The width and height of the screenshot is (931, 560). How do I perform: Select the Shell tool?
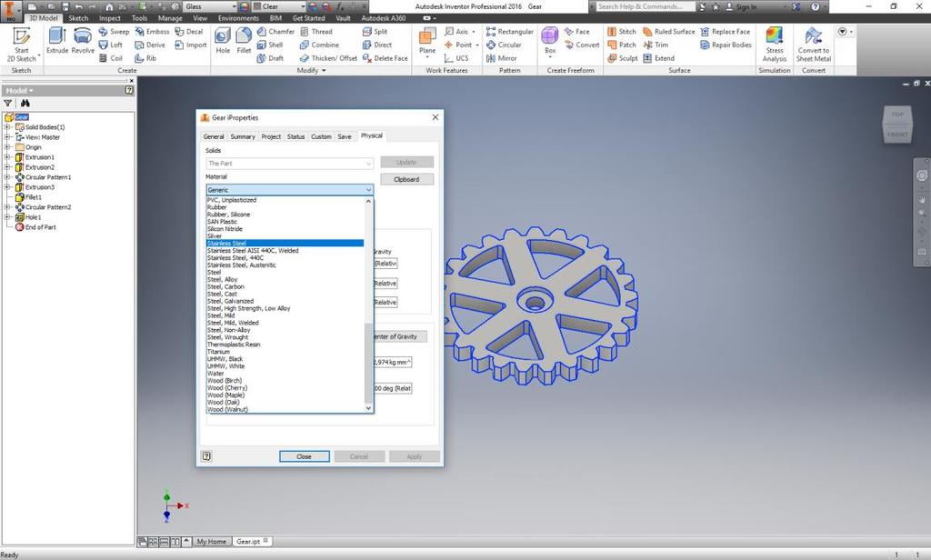click(x=270, y=45)
